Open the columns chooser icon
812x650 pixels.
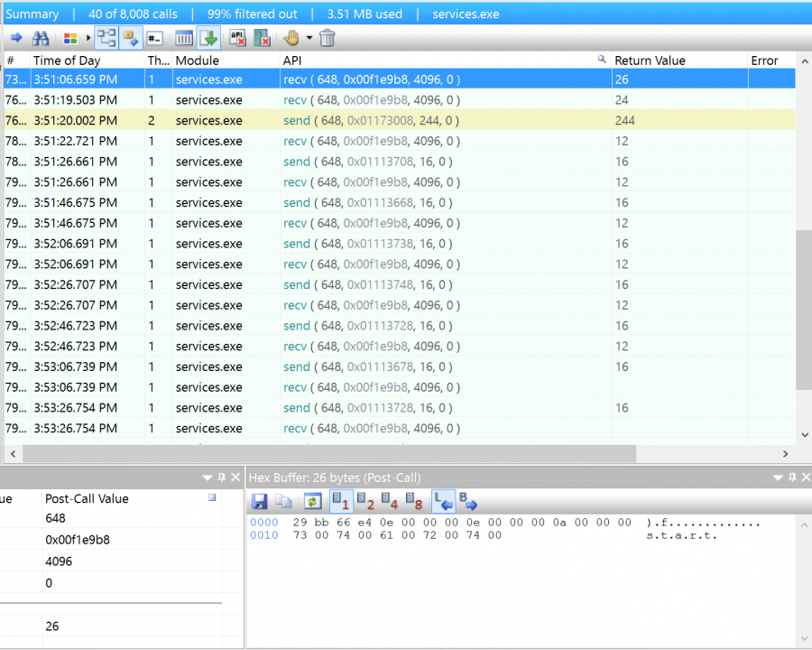tap(184, 38)
